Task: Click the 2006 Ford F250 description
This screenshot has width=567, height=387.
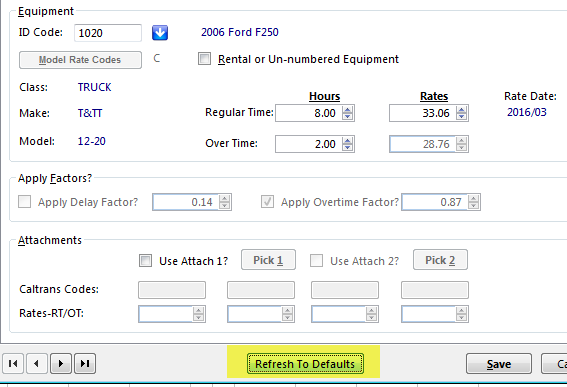Action: click(240, 32)
